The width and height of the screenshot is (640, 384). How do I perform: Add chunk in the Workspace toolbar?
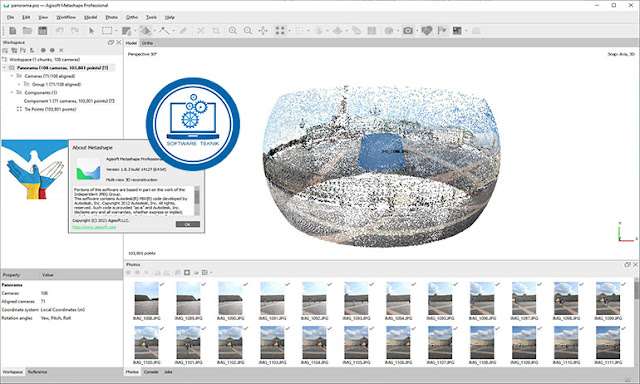[x=5, y=50]
